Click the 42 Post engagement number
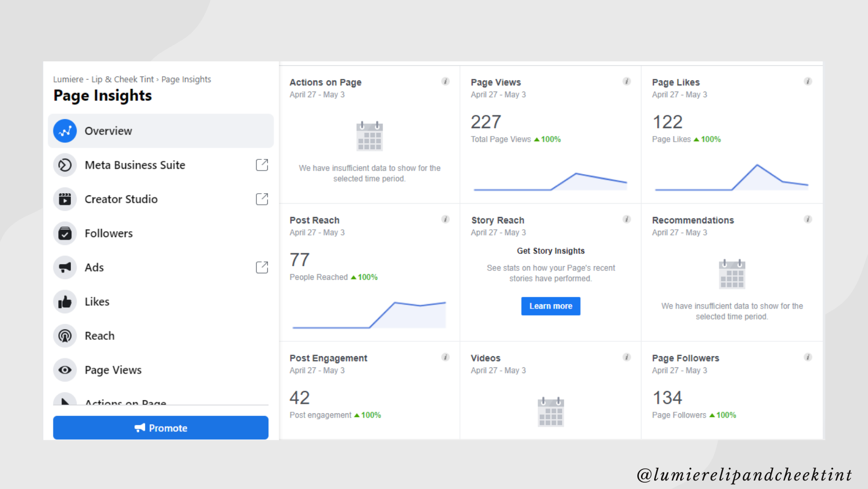 300,398
